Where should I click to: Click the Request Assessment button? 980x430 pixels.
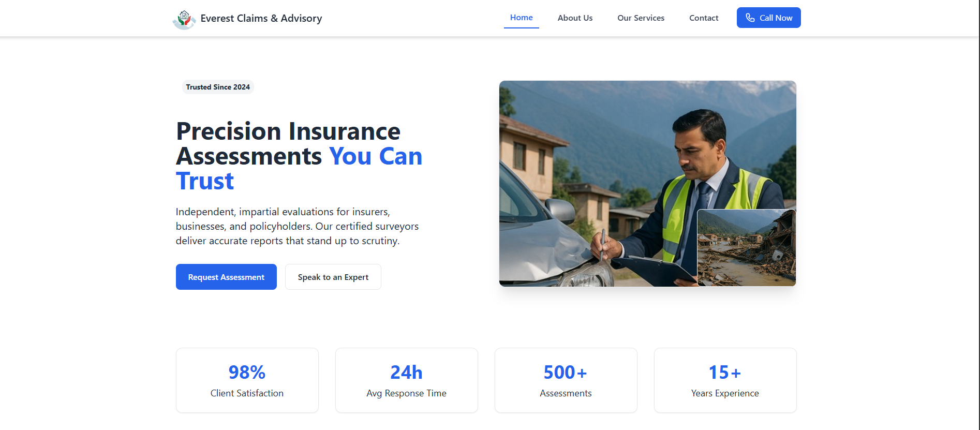click(226, 277)
